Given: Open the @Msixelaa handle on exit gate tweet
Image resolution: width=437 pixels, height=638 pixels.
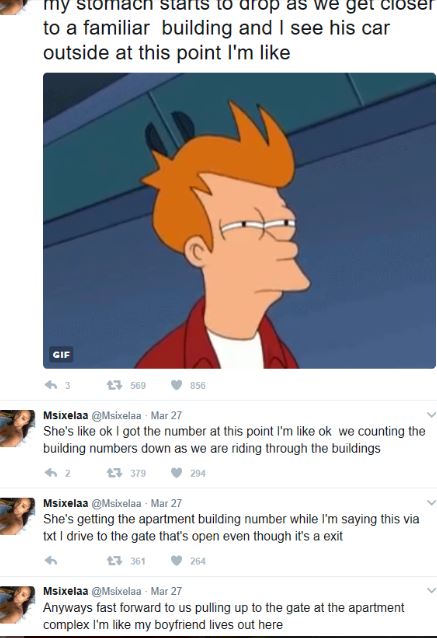Looking at the screenshot, I should coord(116,503).
